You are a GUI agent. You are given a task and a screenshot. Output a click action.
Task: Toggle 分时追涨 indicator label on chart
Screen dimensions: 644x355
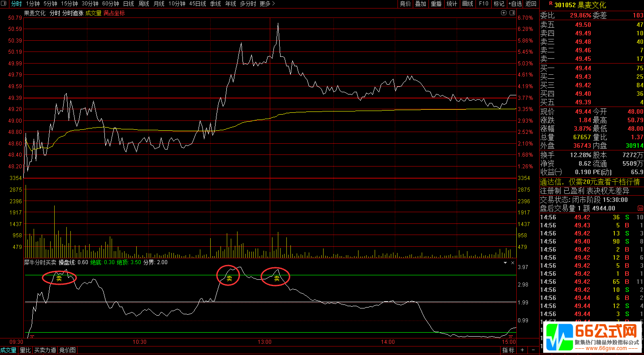pyautogui.click(x=73, y=13)
